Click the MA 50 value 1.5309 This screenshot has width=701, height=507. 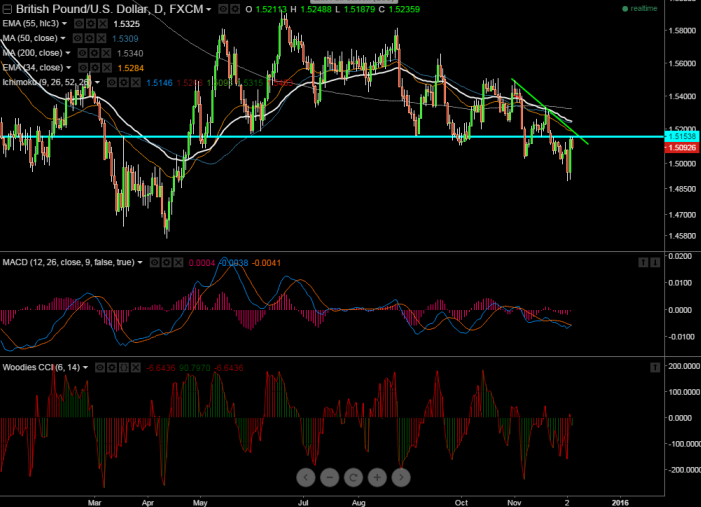(125, 38)
